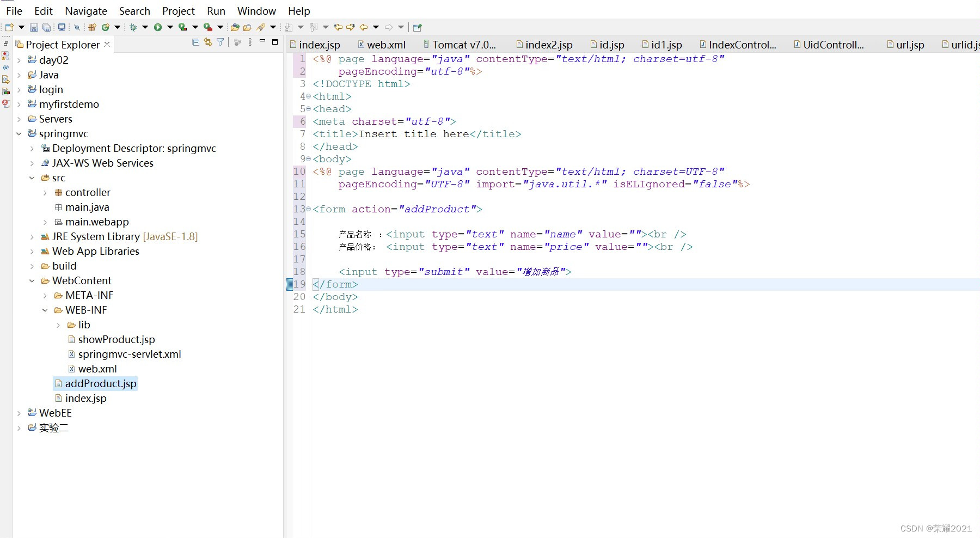
Task: Open the Window menu
Action: (x=256, y=11)
